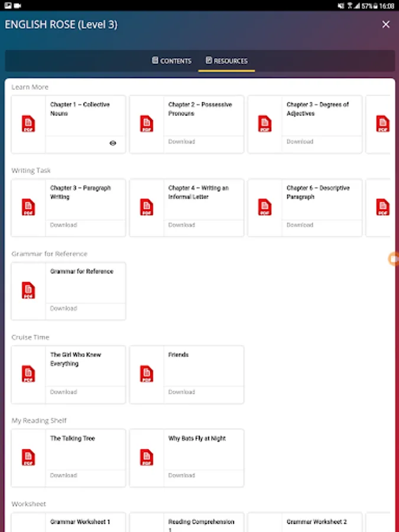This screenshot has height=532, width=399.
Task: Switch to the CONTENTS tab
Action: pos(171,61)
